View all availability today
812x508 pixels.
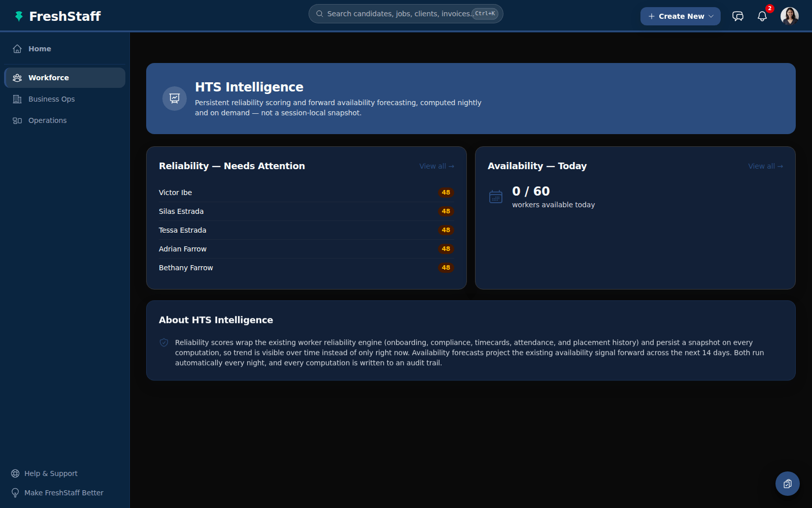tap(765, 166)
